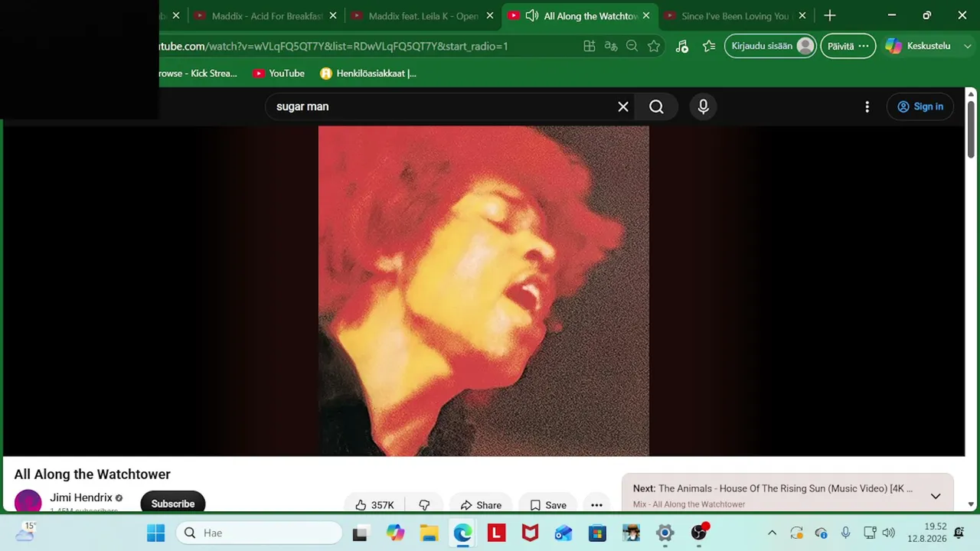Image resolution: width=980 pixels, height=551 pixels.
Task: Close the All Along the Watchtower tab
Action: click(x=646, y=15)
